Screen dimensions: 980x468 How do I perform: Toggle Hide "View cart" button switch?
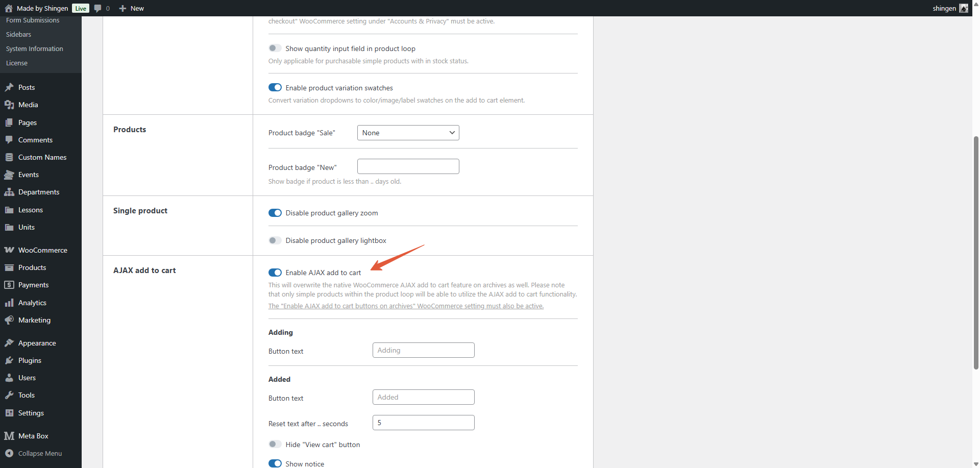(275, 445)
